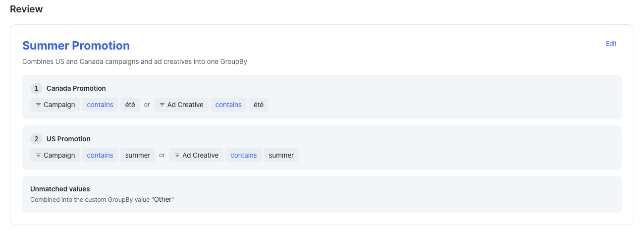The height and width of the screenshot is (231, 644).
Task: Click the filter icon on Canada Promotion Ad Creative chip
Action: pyautogui.click(x=162, y=105)
